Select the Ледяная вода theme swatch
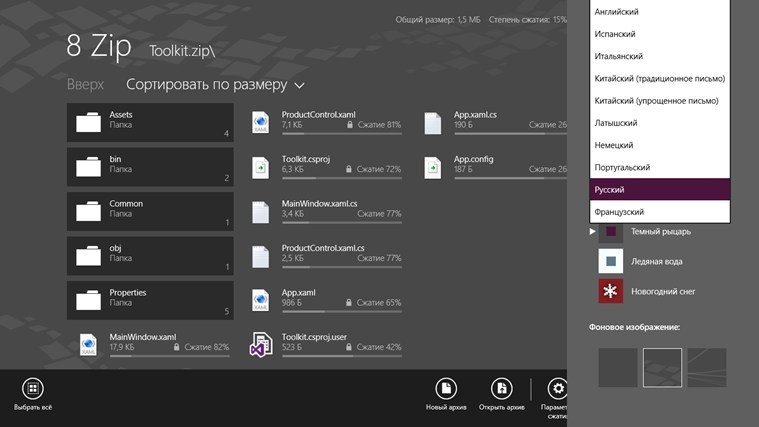This screenshot has height=427, width=759. coord(611,262)
